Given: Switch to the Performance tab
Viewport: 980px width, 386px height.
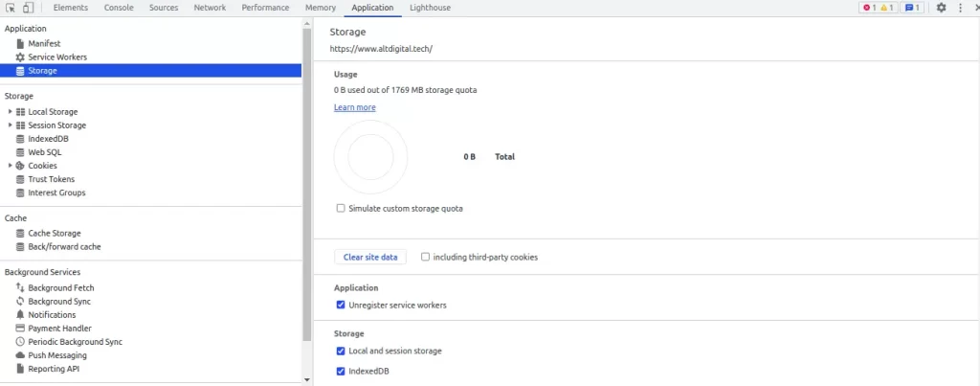Looking at the screenshot, I should 266,8.
